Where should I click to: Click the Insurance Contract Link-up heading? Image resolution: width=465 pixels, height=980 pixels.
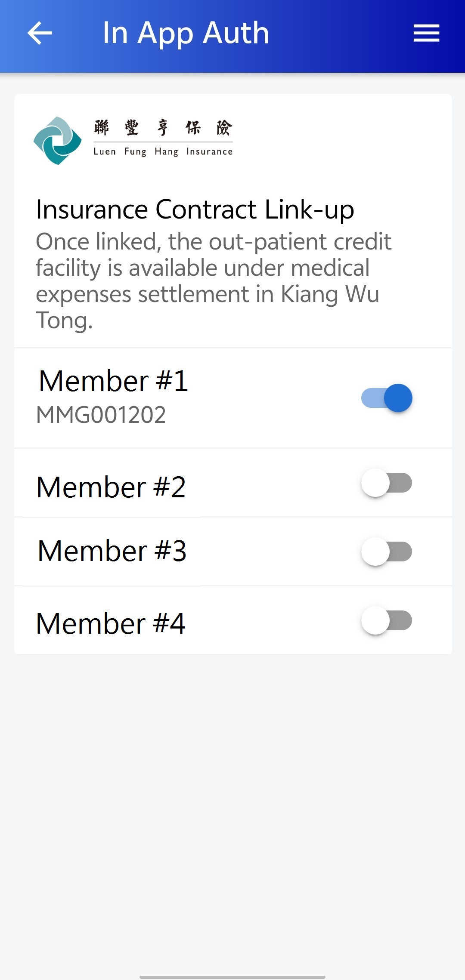[195, 210]
